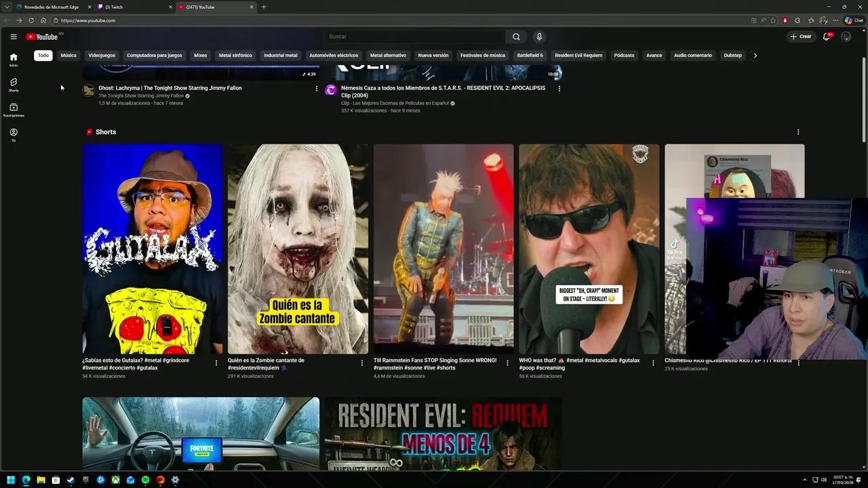Open the three-dot menu on the Ghost Lachryma video

pyautogui.click(x=316, y=88)
